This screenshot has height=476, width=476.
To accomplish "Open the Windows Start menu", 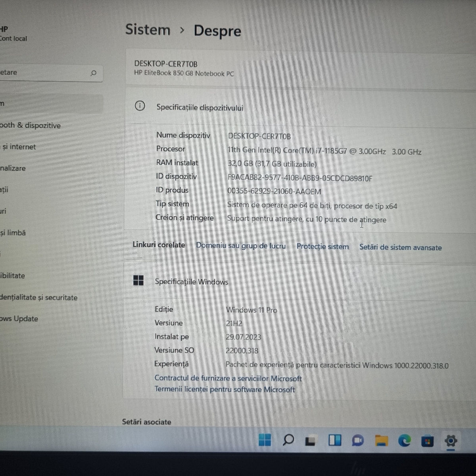I will click(x=265, y=440).
